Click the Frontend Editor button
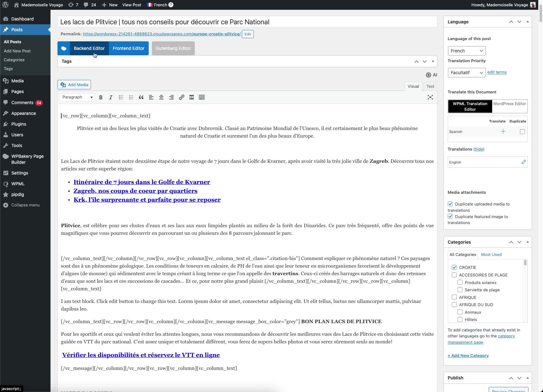Screen dimensions: 543x392 [x=128, y=48]
